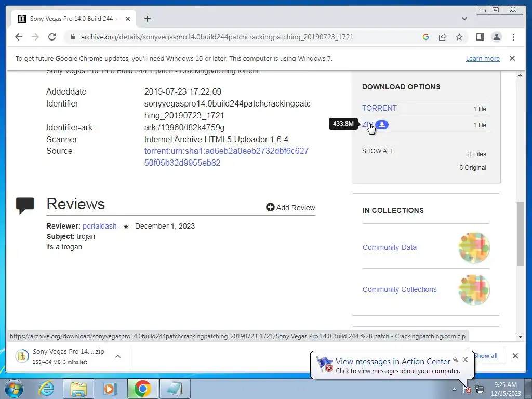This screenshot has height=399, width=532.
Task: Click the Reviews speech bubble icon
Action: (25, 205)
